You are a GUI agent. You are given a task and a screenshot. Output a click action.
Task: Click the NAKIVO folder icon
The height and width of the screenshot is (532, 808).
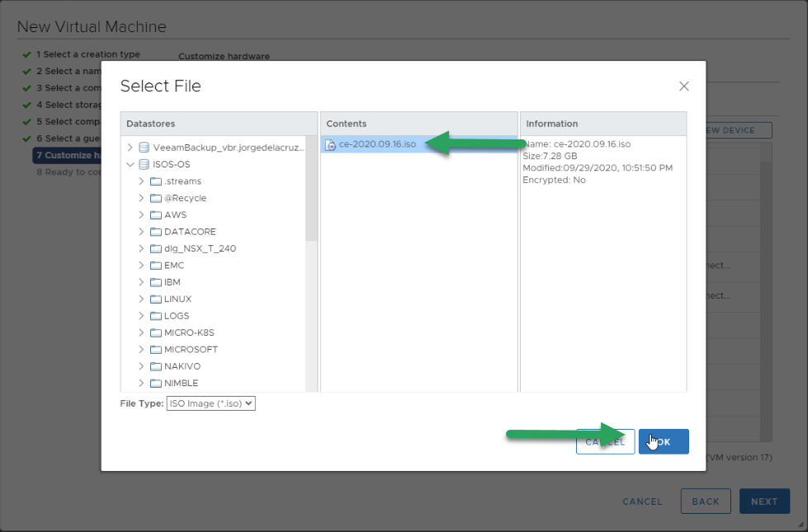pyautogui.click(x=156, y=366)
